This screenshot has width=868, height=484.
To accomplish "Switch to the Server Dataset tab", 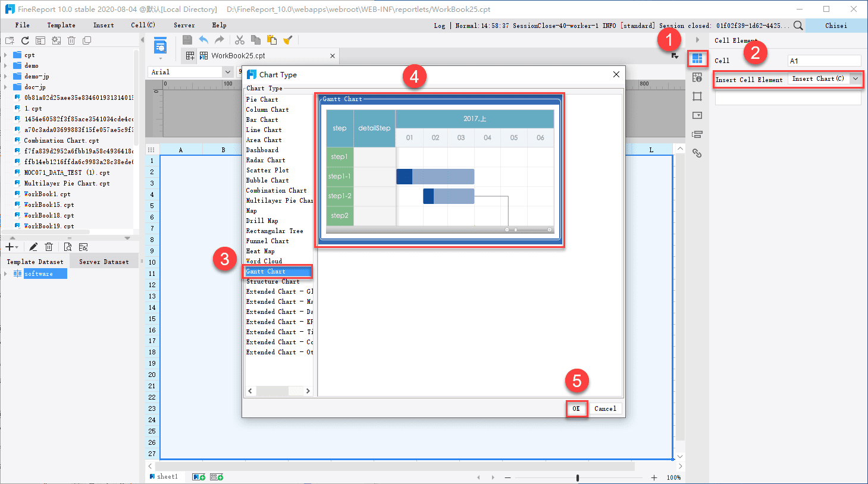I will pos(104,261).
